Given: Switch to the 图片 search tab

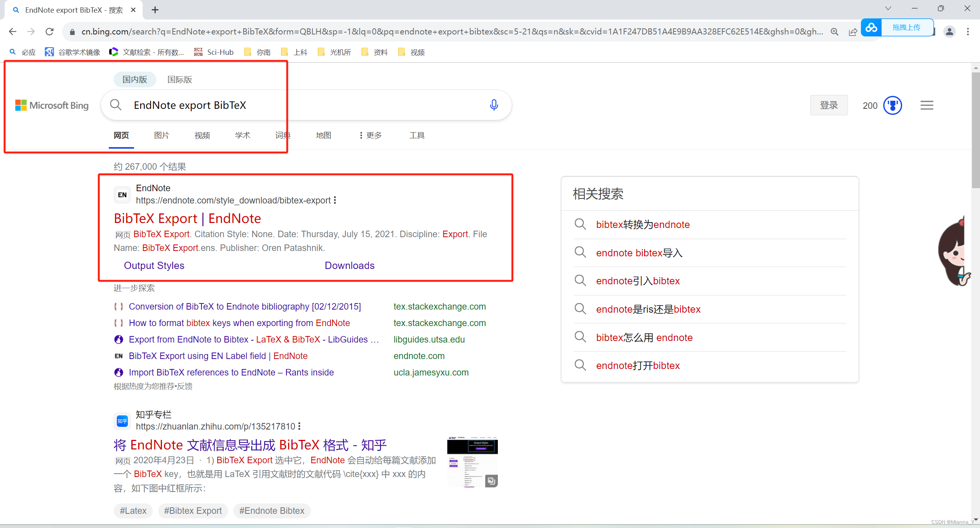Looking at the screenshot, I should point(161,135).
